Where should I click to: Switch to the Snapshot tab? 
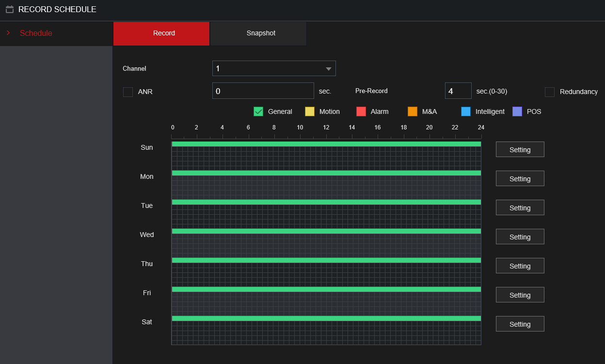(261, 33)
